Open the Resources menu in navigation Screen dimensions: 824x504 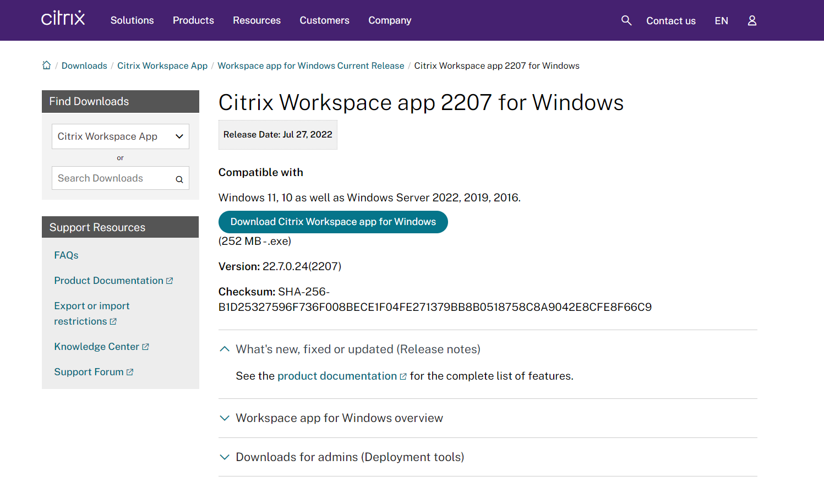coord(257,20)
